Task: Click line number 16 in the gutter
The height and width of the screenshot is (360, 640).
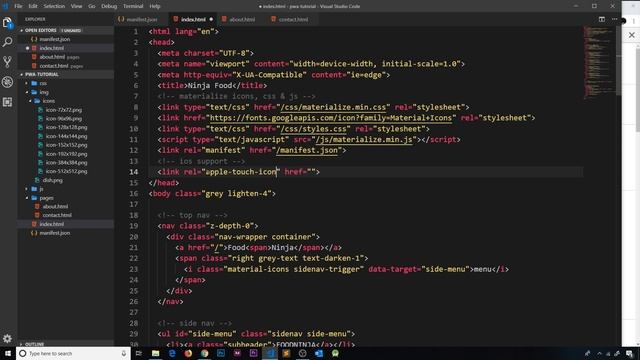Action: coord(133,193)
